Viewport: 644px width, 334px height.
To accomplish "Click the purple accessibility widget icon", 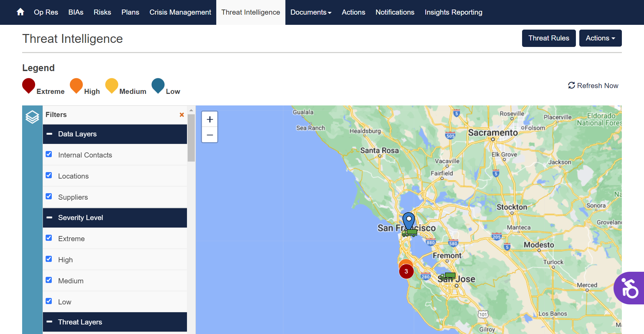I will (629, 288).
